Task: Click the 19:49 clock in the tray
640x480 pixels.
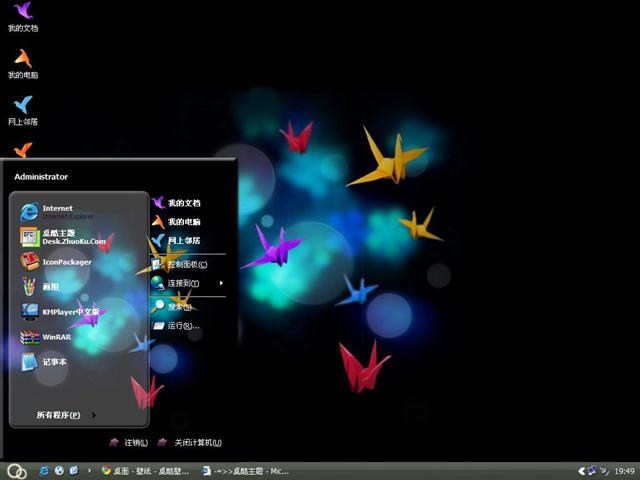Action: [624, 471]
